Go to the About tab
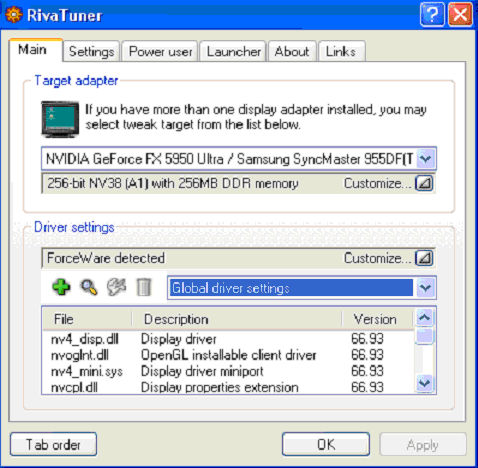The width and height of the screenshot is (478, 468). click(x=292, y=51)
